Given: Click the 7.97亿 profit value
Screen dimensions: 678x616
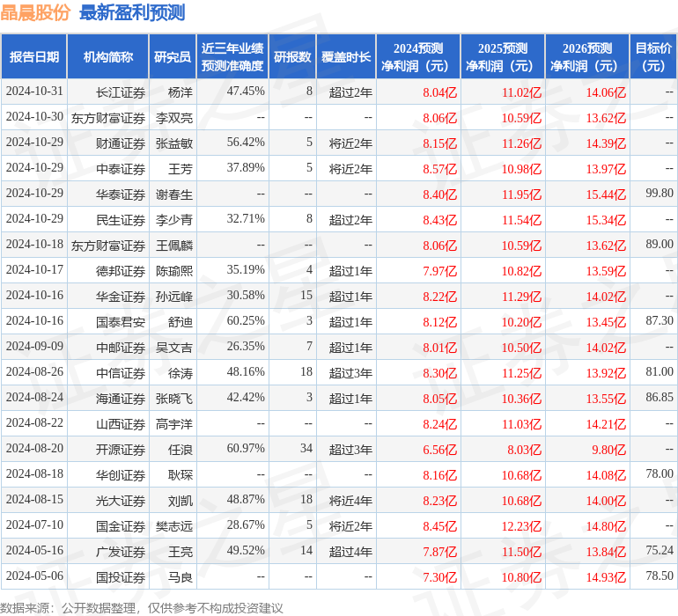Looking at the screenshot, I should pyautogui.click(x=439, y=271).
